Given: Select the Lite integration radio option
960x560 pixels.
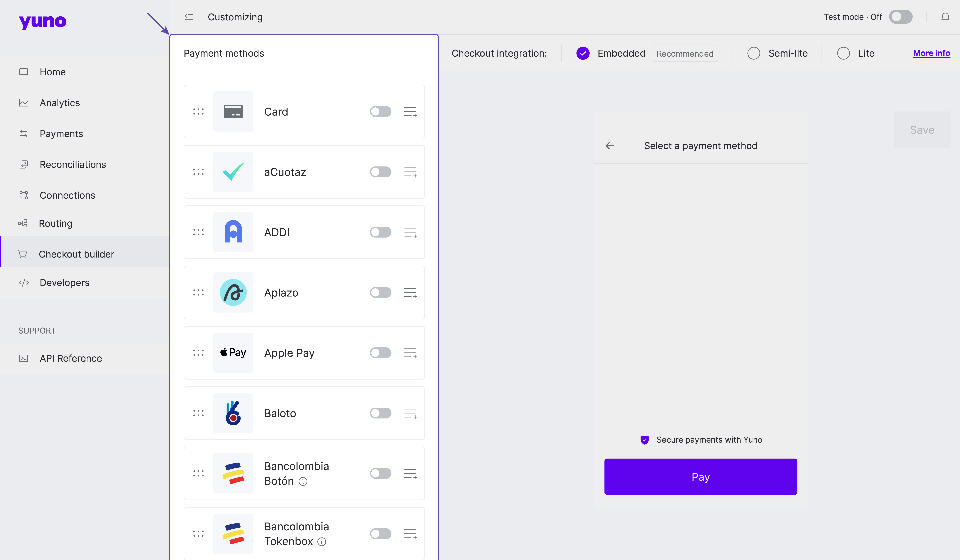Looking at the screenshot, I should 843,53.
